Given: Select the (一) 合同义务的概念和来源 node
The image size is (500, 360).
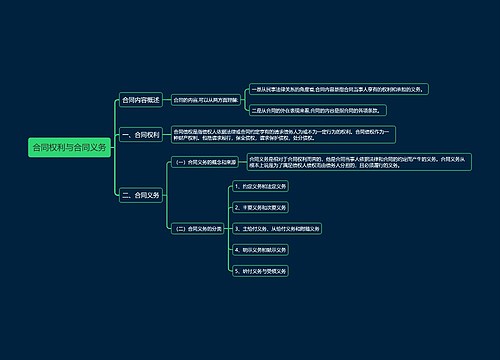Looking at the screenshot, I should (205, 162).
